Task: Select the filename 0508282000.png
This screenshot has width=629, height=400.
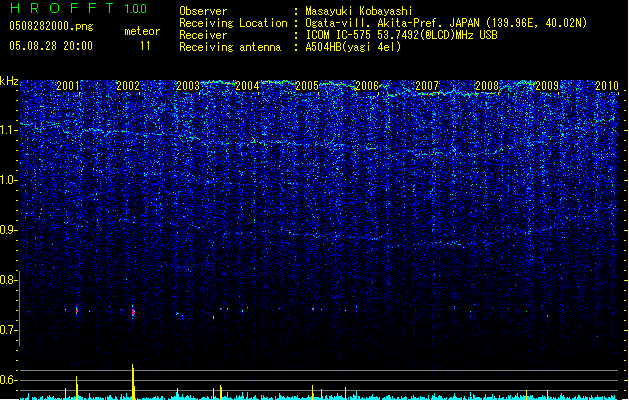Action: 51,26
